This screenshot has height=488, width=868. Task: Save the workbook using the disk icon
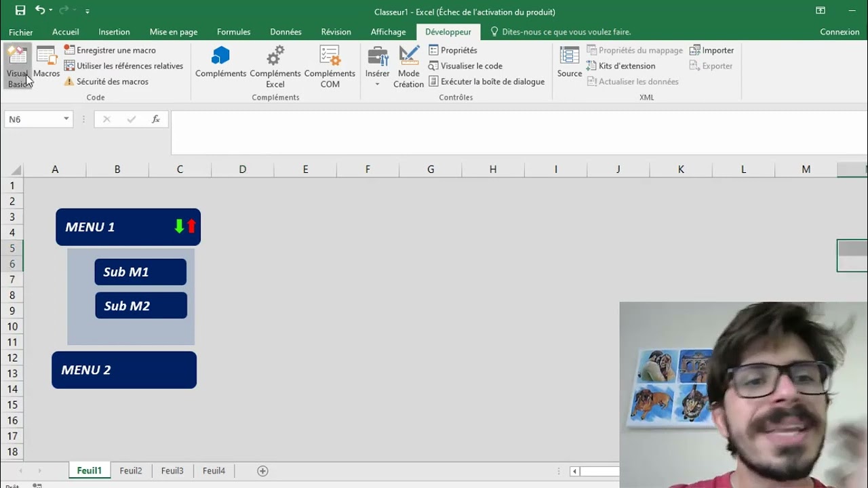[x=20, y=10]
